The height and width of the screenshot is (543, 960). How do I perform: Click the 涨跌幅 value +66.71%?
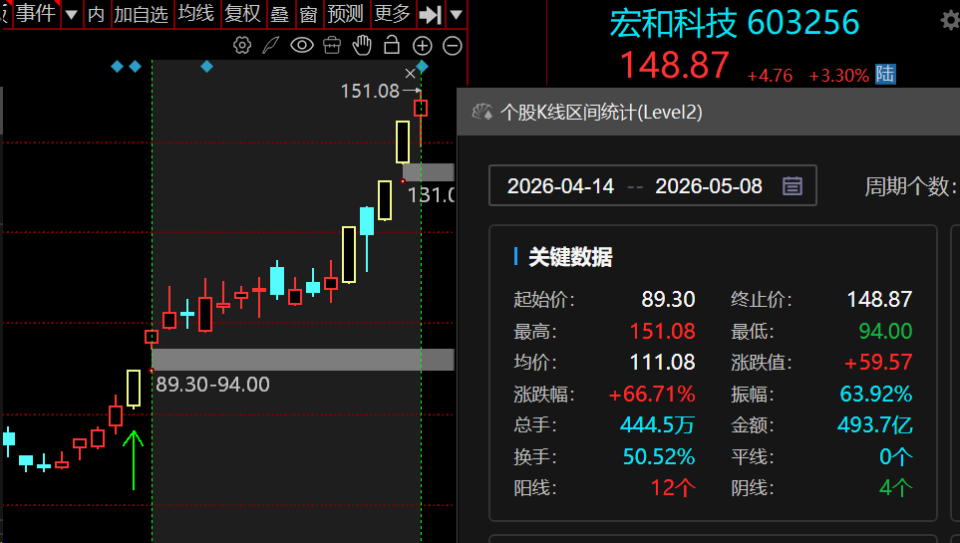point(651,394)
